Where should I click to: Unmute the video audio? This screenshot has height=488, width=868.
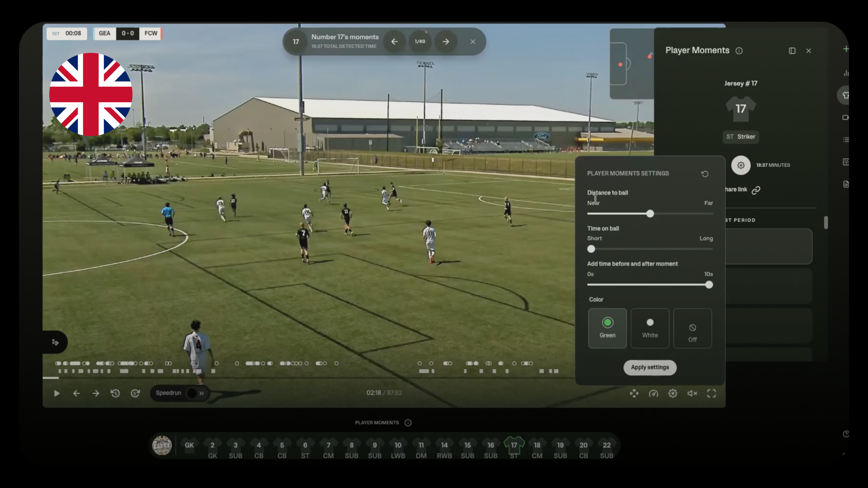tap(692, 394)
